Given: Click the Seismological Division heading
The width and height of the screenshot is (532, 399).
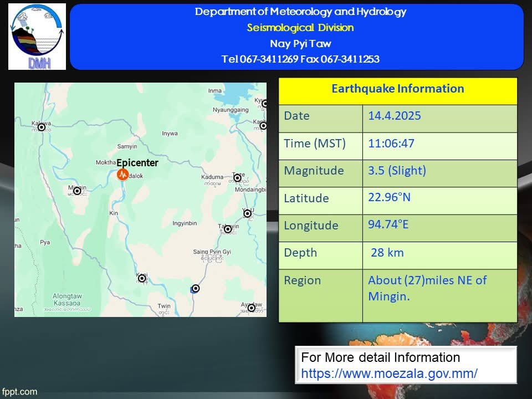Looking at the screenshot, I should click(300, 28).
